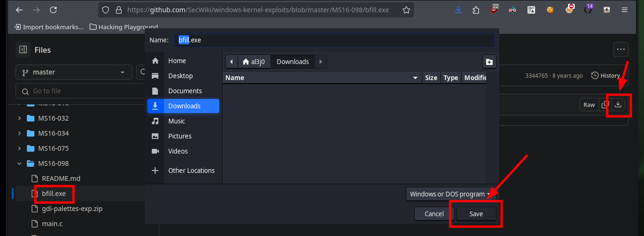Click the Save button
Image resolution: width=644 pixels, height=236 pixels.
[476, 214]
